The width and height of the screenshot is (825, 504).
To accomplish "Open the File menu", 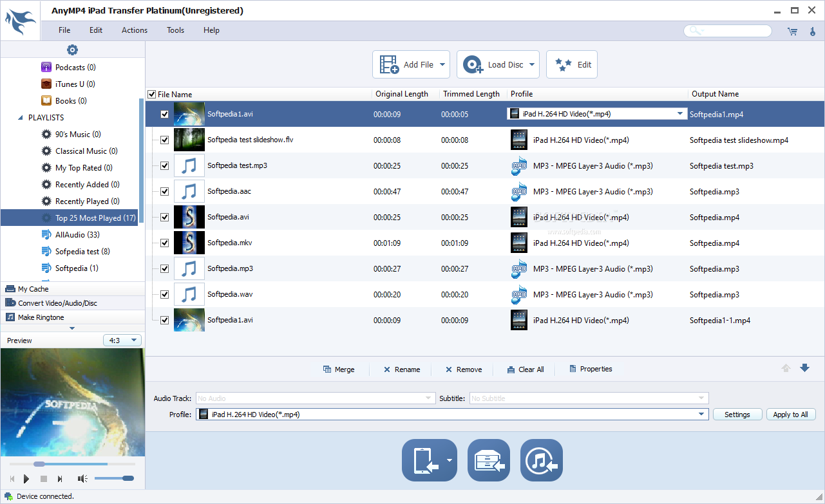I will point(64,30).
